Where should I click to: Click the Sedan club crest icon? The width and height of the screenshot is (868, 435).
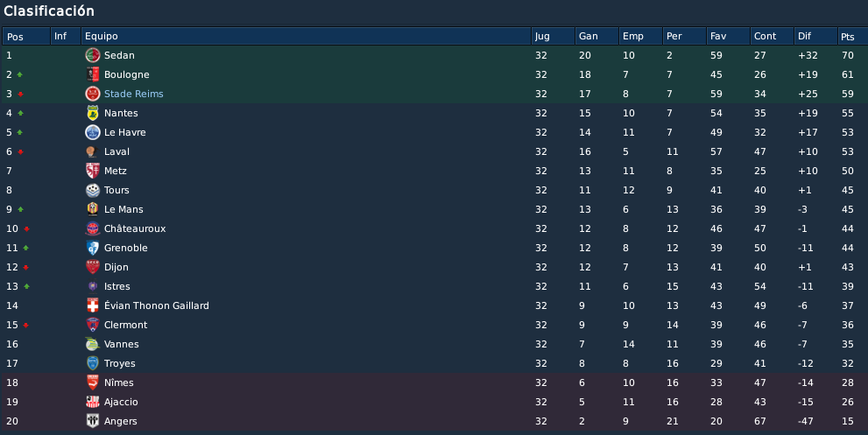(93, 55)
